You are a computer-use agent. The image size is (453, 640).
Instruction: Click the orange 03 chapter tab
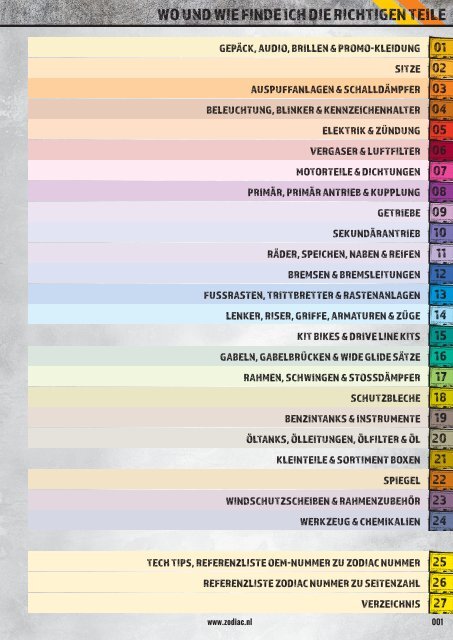441,89
